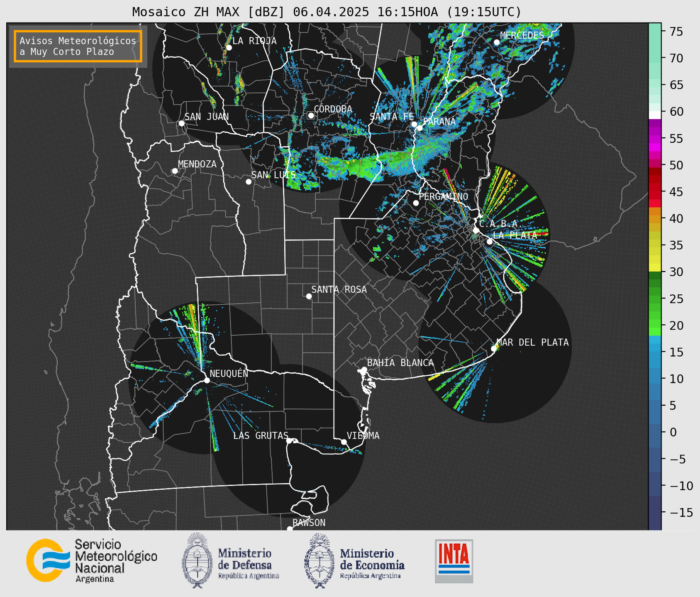Screen dimensions: 700x597
Task: Click the MAR DEL PLATA city marker dot
Action: click(494, 349)
